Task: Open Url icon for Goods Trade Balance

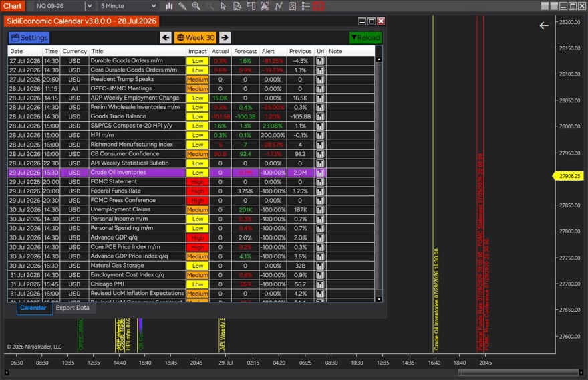Action: click(320, 117)
